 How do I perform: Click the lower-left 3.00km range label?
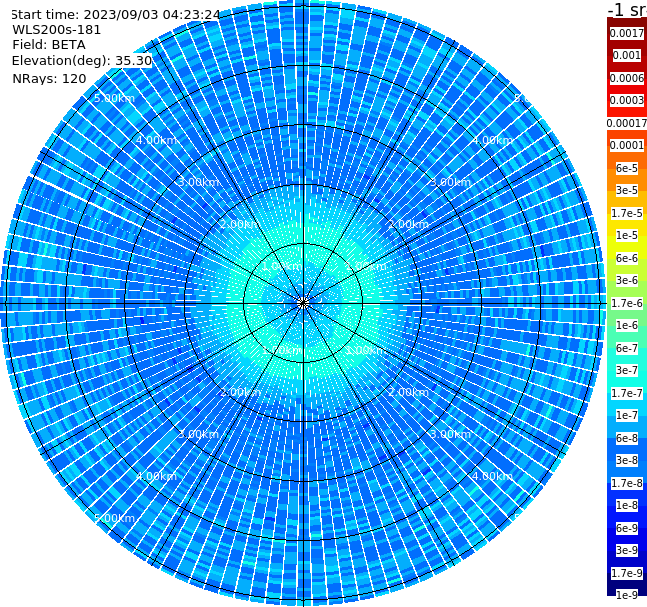(x=198, y=434)
